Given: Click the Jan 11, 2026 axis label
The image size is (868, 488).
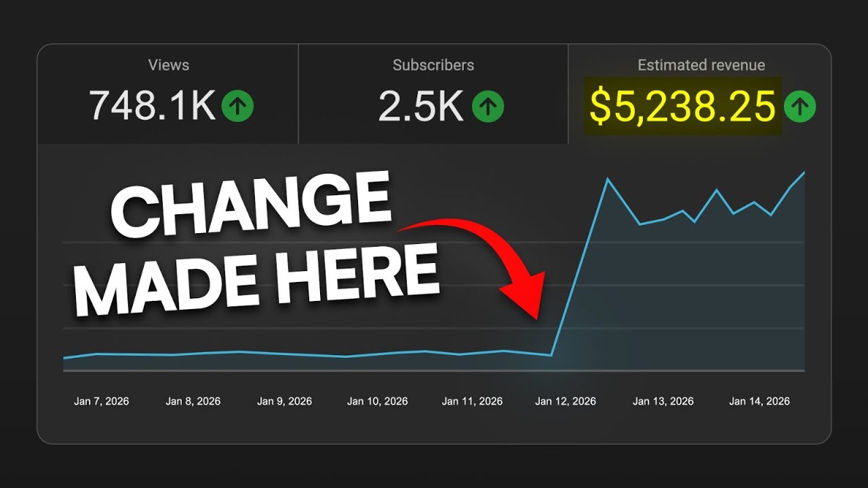Looking at the screenshot, I should [x=472, y=401].
